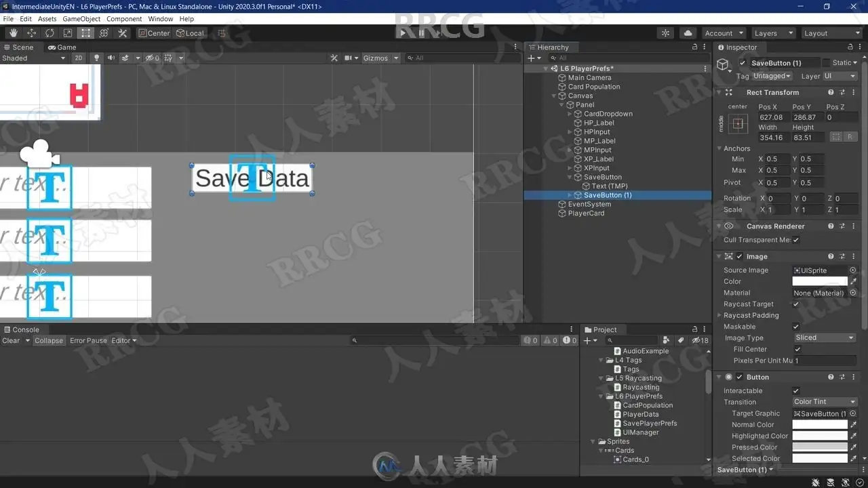Click the Pause button
868x488 pixels.
tap(421, 33)
